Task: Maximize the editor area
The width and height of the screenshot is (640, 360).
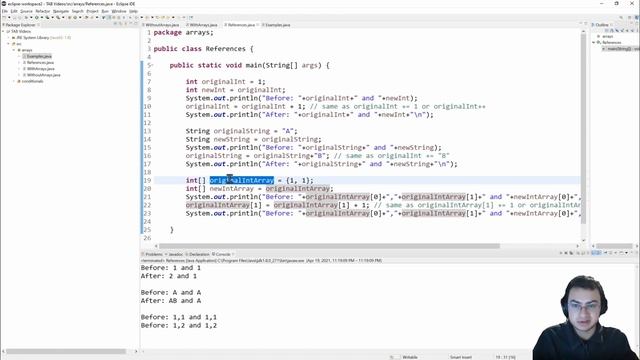Action: tap(586, 24)
